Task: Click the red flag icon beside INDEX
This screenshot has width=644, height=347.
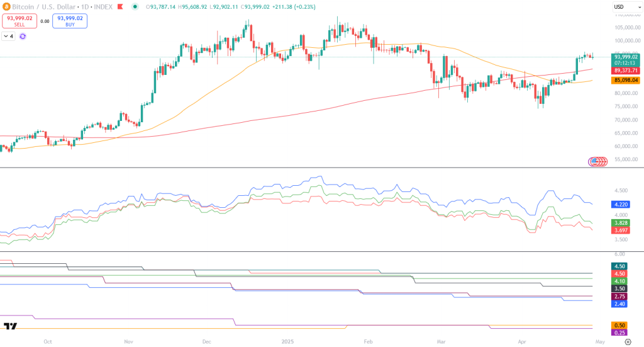Action: tap(120, 6)
